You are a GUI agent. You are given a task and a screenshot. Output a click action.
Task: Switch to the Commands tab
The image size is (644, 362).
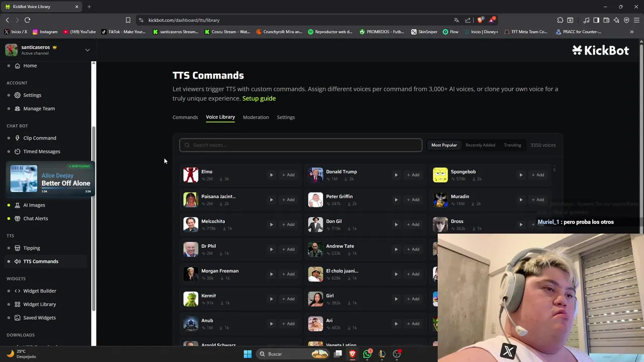point(185,117)
